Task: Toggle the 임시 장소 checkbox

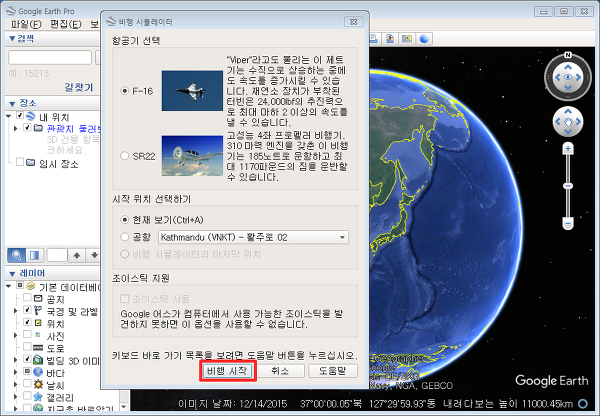Action: [x=20, y=162]
